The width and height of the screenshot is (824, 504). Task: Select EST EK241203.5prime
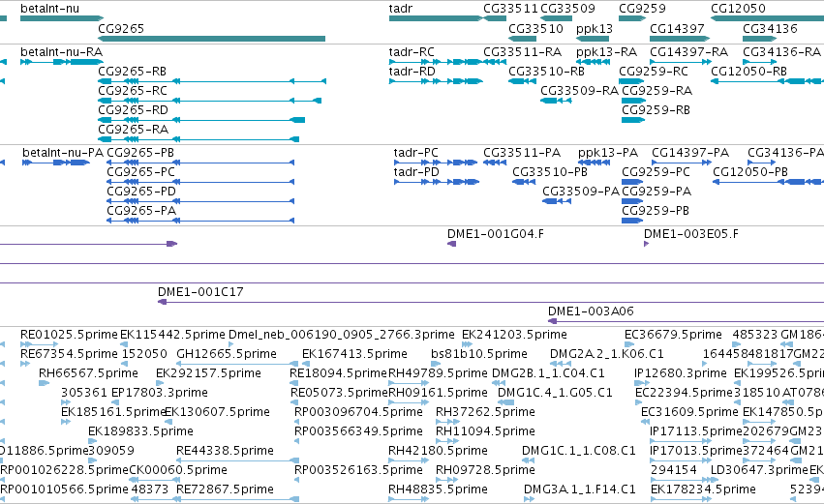(467, 345)
